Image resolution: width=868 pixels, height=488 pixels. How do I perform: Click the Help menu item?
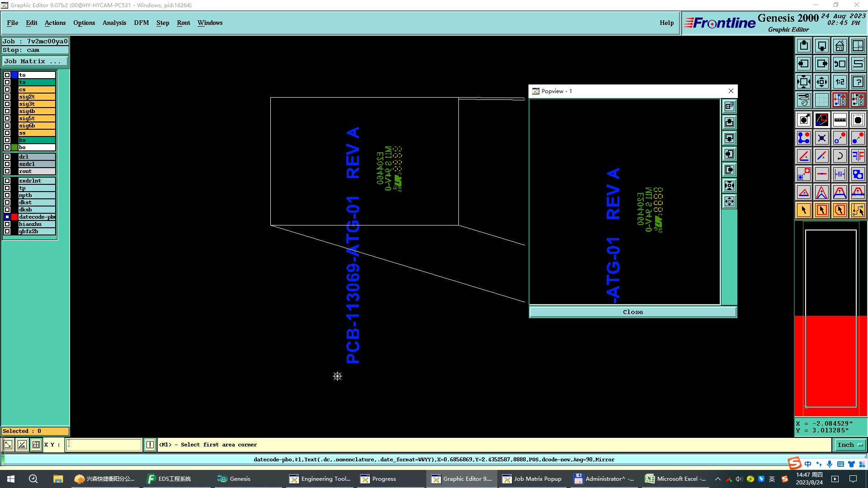(x=666, y=23)
